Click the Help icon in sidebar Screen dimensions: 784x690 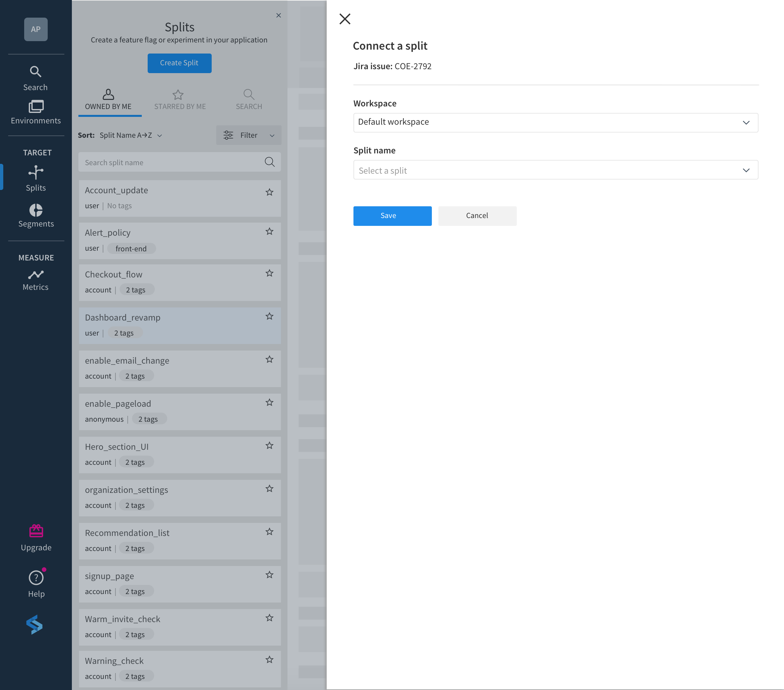point(35,578)
